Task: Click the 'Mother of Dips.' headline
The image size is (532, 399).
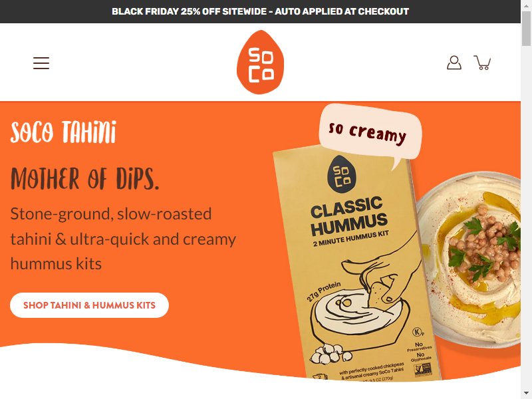Action: [x=85, y=178]
